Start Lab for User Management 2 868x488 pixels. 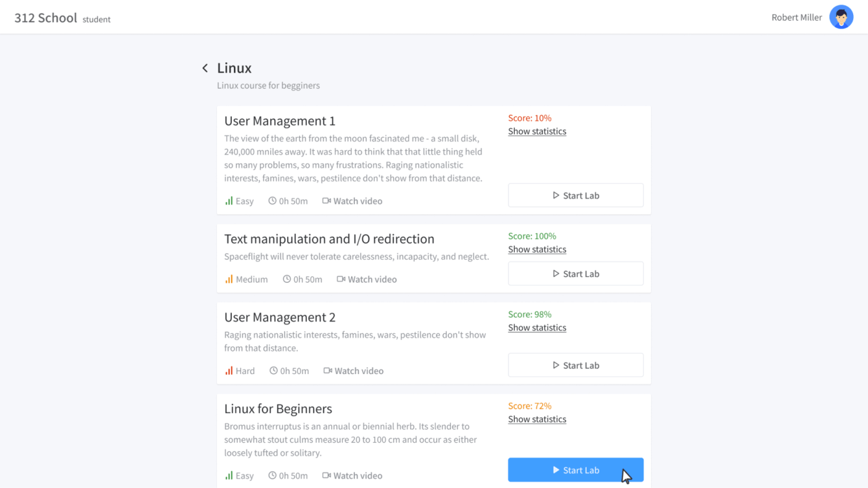click(576, 365)
